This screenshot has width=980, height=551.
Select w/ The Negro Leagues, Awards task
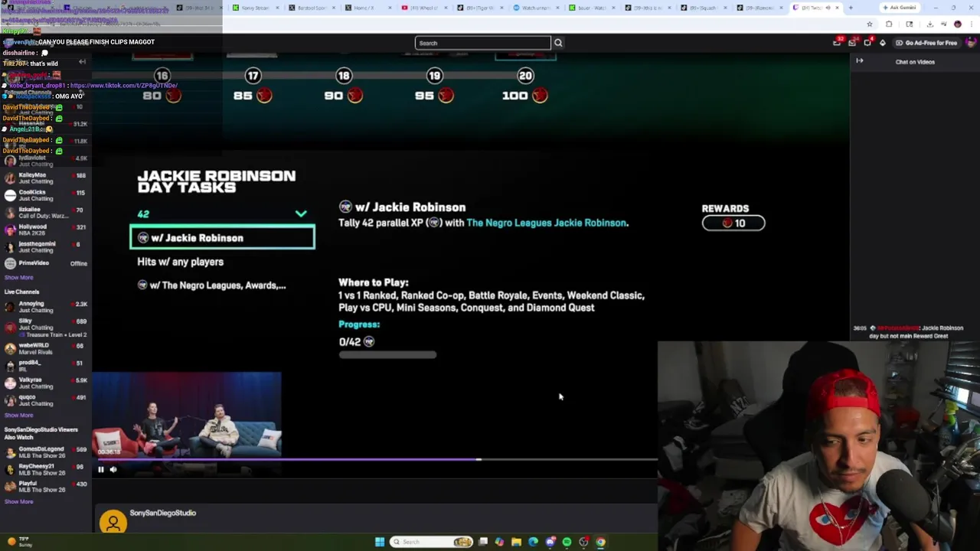pyautogui.click(x=211, y=285)
